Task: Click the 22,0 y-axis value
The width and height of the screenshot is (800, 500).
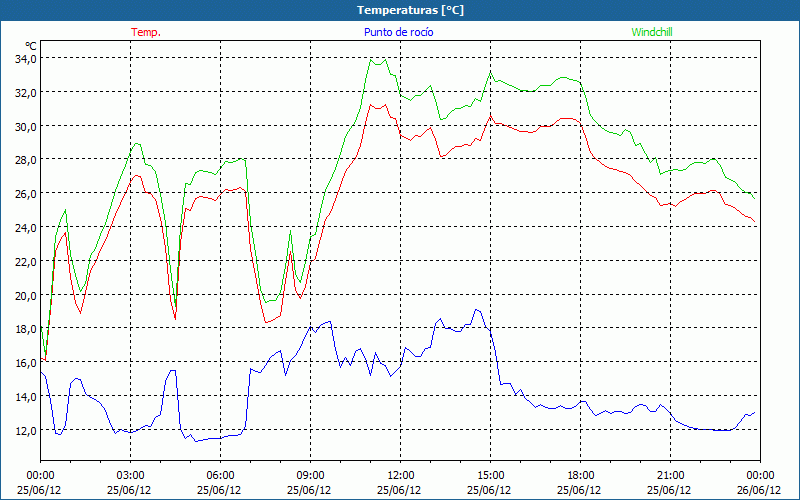Action: 26,261
